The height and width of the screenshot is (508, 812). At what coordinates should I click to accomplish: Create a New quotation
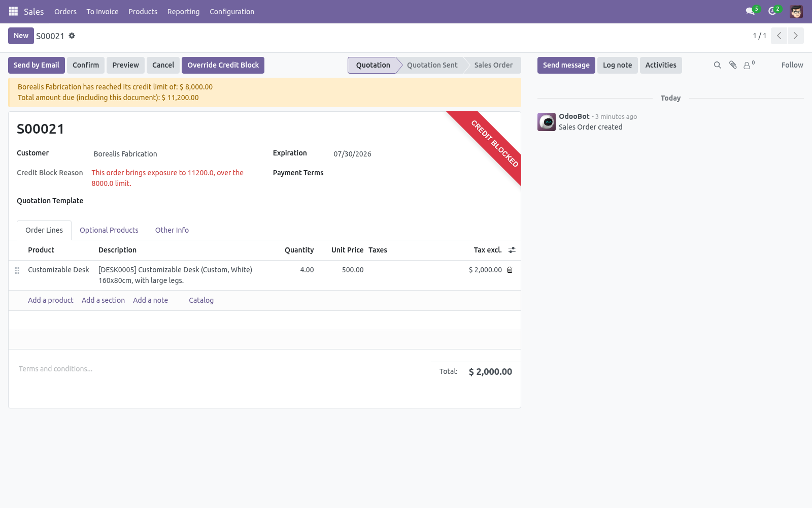point(21,36)
